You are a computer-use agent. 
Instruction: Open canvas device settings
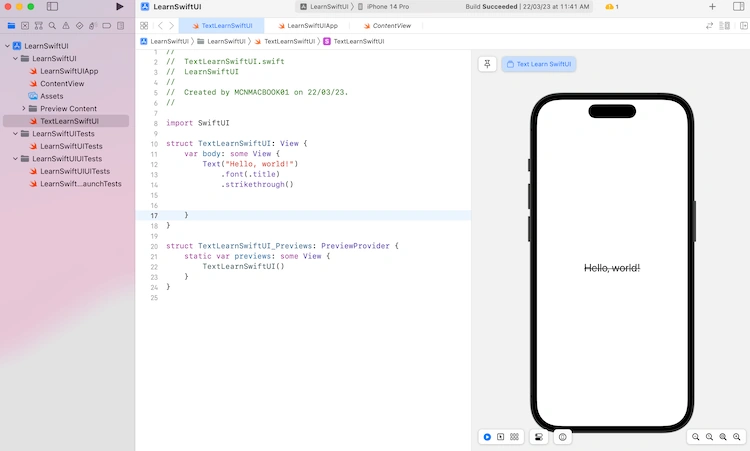pos(539,437)
